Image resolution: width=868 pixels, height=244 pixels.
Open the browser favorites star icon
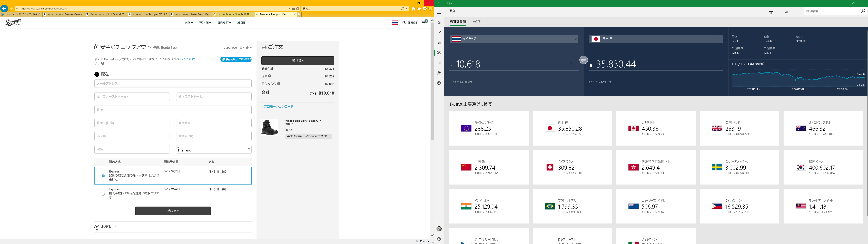point(419,9)
